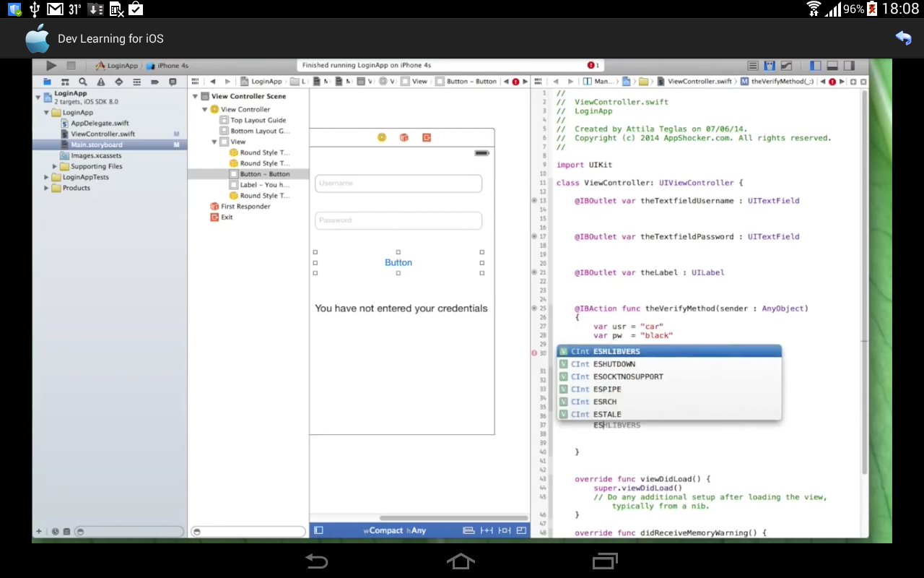This screenshot has height=578, width=924.
Task: Click the Username text field on canvas
Action: pos(398,184)
